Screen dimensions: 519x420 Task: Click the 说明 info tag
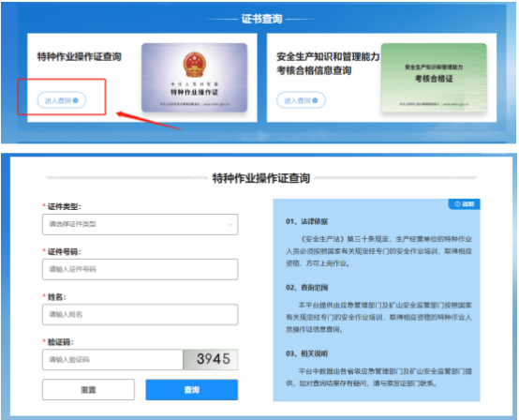click(464, 204)
